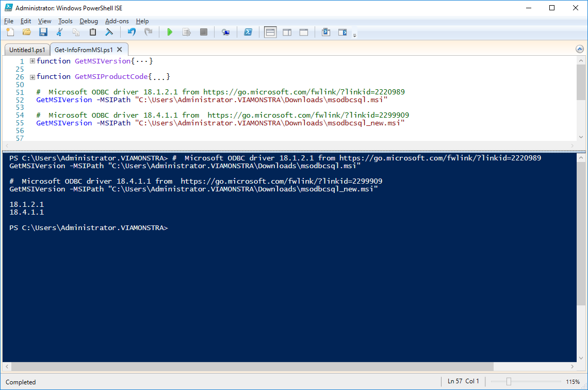Click the console horizontal scrollbar thumb
Viewport: 588px width, 390px height.
(x=252, y=366)
